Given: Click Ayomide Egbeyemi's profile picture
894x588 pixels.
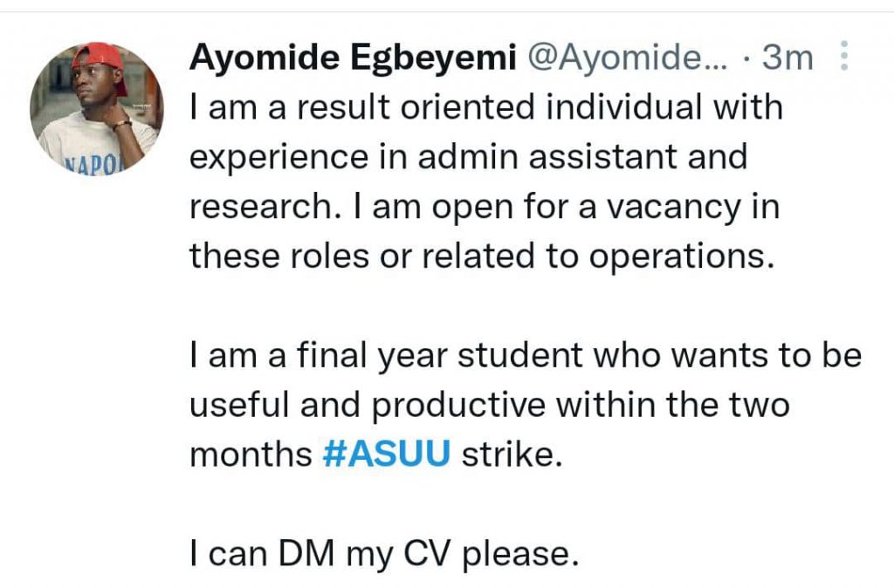Looking at the screenshot, I should [x=96, y=106].
